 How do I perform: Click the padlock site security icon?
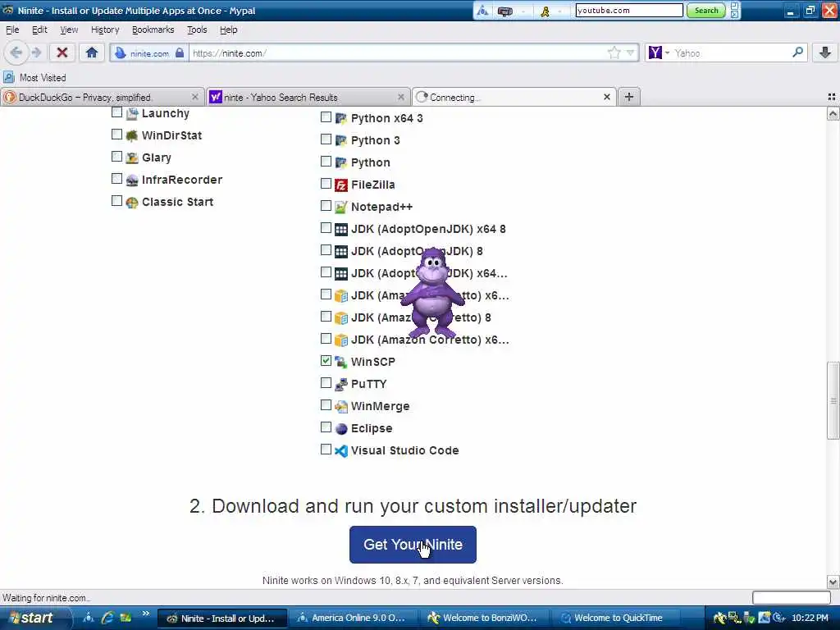pos(180,53)
